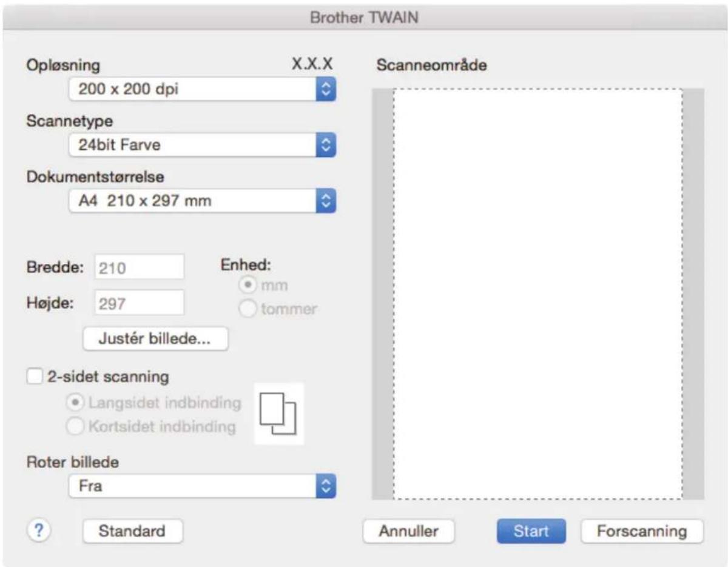Open the Roter billede Fra dropdown
Image resolution: width=728 pixels, height=567 pixels.
click(203, 486)
